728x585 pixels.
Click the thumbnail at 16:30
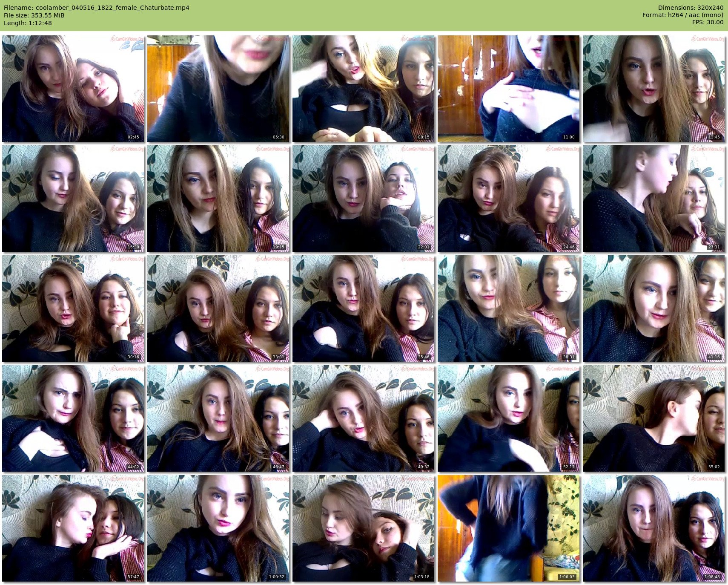coord(73,199)
